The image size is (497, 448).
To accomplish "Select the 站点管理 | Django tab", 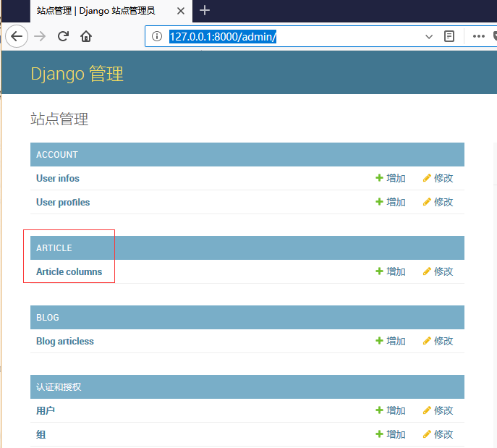I will [x=111, y=11].
